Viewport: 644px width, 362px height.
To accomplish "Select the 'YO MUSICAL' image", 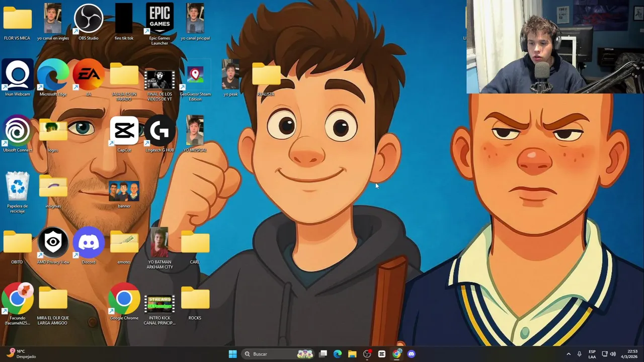I will pos(195,134).
